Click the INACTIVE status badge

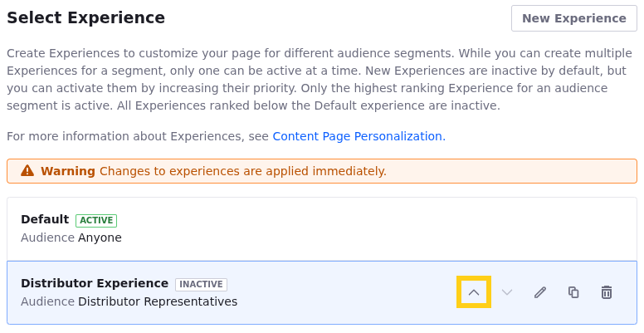click(x=201, y=284)
